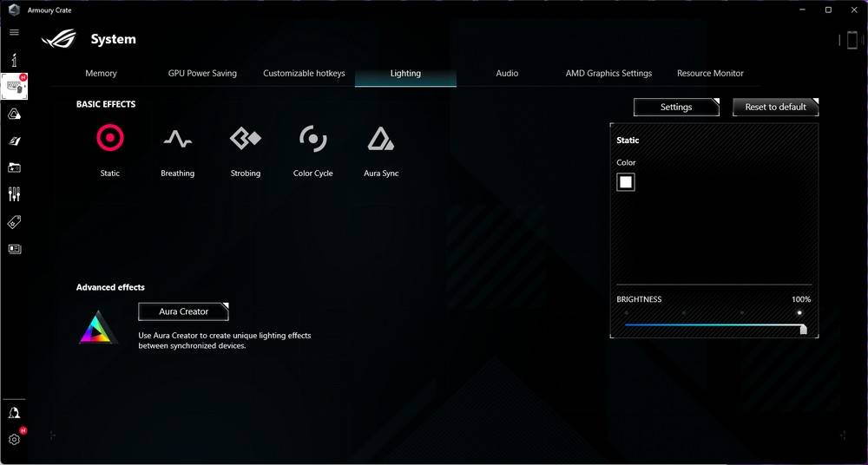Open the Home info icon in sidebar
This screenshot has height=465, width=868.
coord(15,60)
